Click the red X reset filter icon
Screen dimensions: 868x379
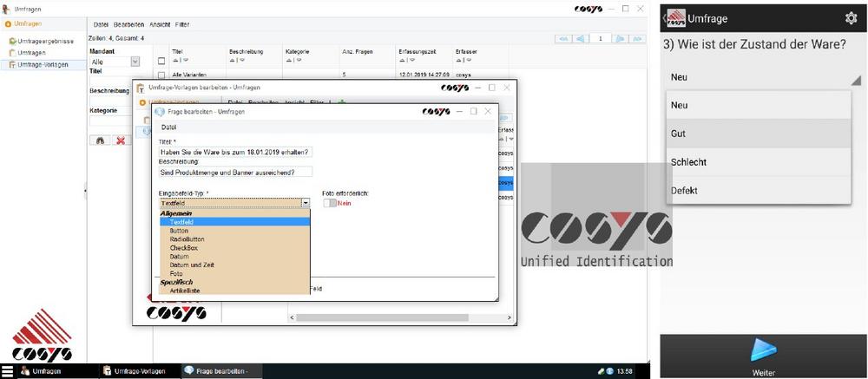click(121, 140)
